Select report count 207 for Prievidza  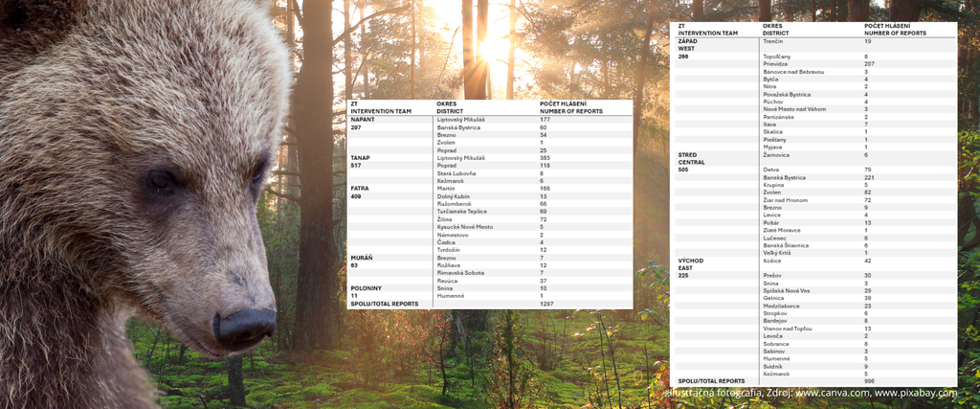869,64
